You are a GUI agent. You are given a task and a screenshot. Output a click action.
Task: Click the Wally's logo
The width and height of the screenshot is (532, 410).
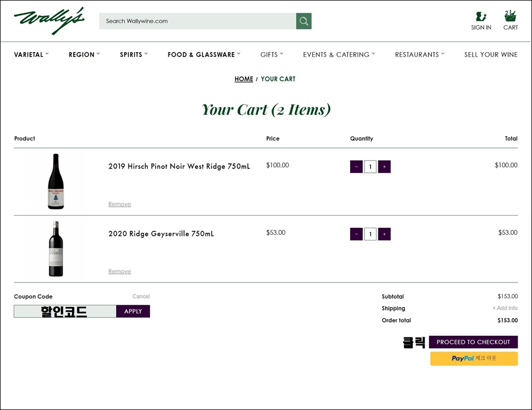[49, 21]
